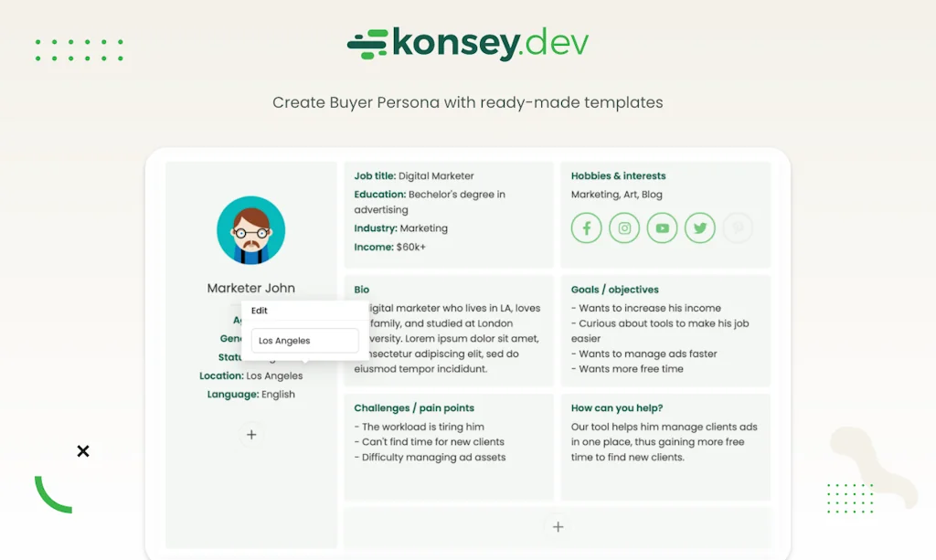The image size is (936, 560).
Task: Select the Challenges / pain points section
Action: tap(412, 407)
